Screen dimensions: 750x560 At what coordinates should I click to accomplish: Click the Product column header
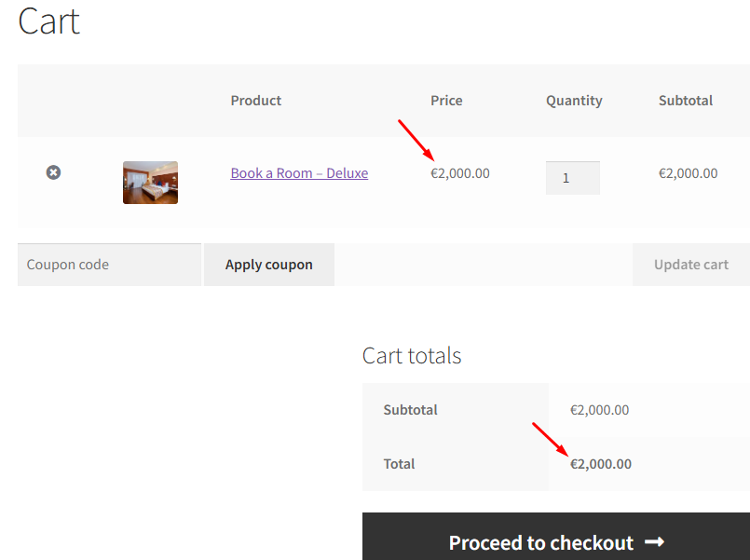tap(256, 101)
